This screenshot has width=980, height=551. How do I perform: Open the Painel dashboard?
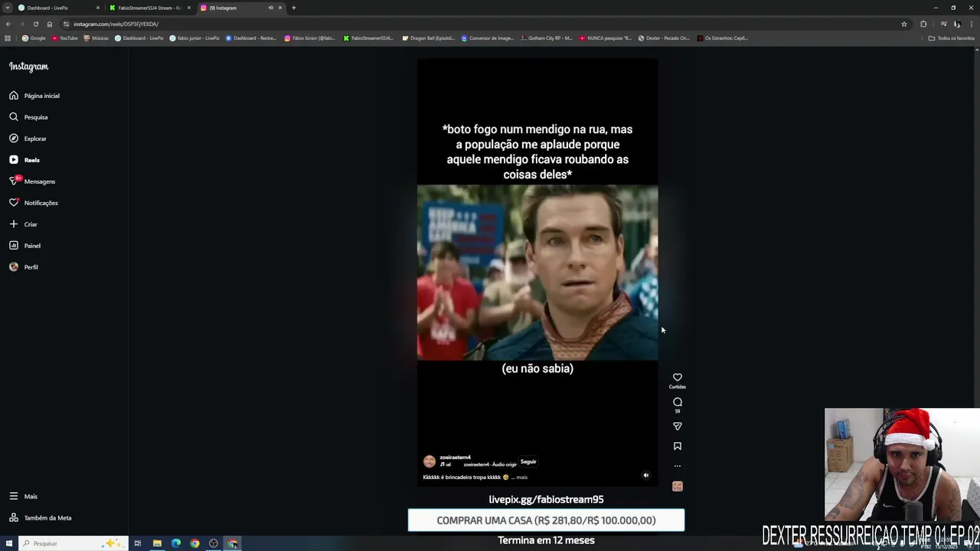(x=25, y=246)
